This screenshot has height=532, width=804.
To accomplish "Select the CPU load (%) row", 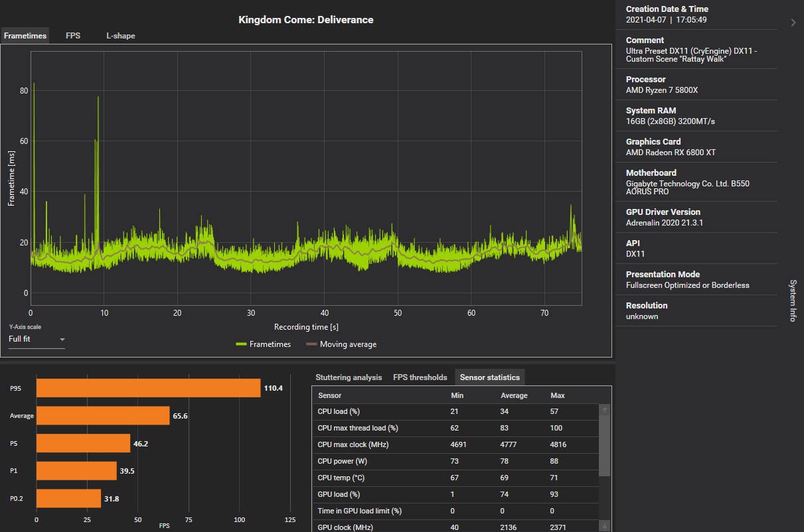I will (455, 411).
